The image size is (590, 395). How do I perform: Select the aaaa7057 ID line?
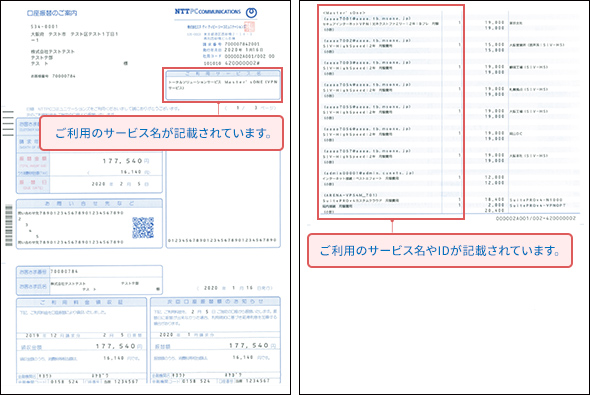pos(367,151)
